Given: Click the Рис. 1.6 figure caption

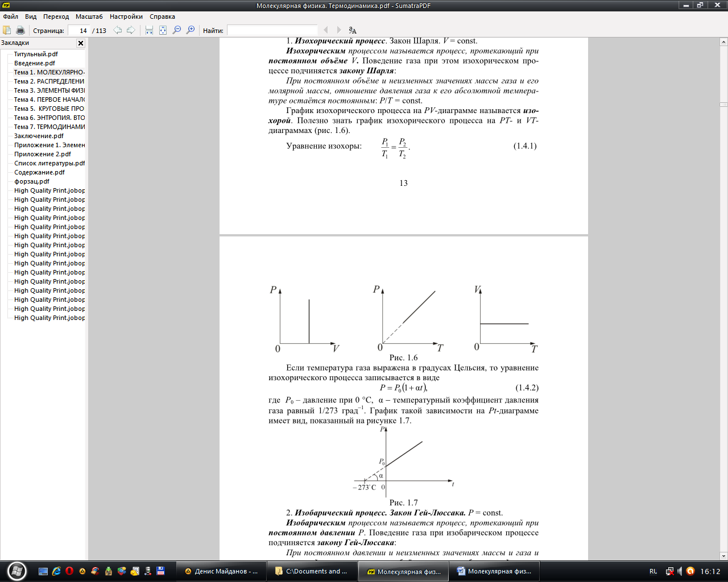Looking at the screenshot, I should pos(403,357).
